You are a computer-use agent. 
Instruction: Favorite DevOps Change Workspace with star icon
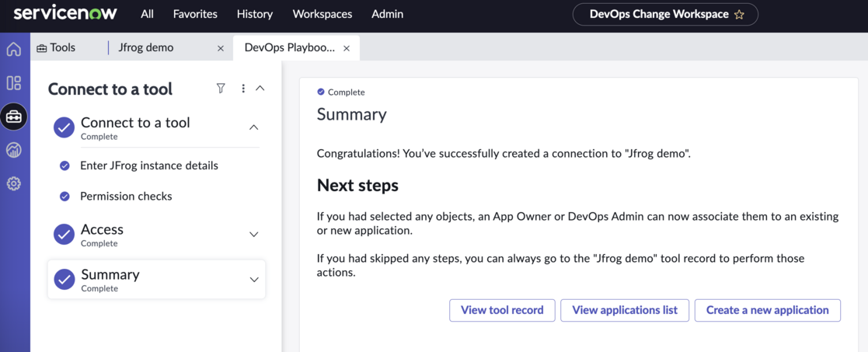pyautogui.click(x=738, y=15)
